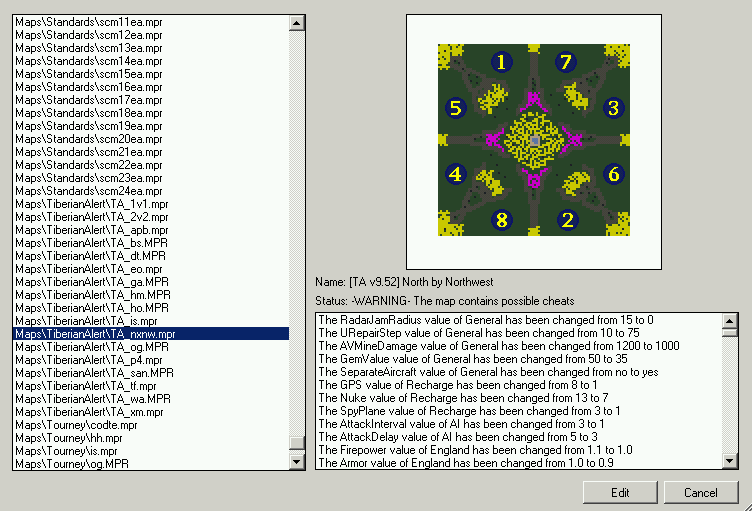Click player start position 5 marker

(x=456, y=108)
